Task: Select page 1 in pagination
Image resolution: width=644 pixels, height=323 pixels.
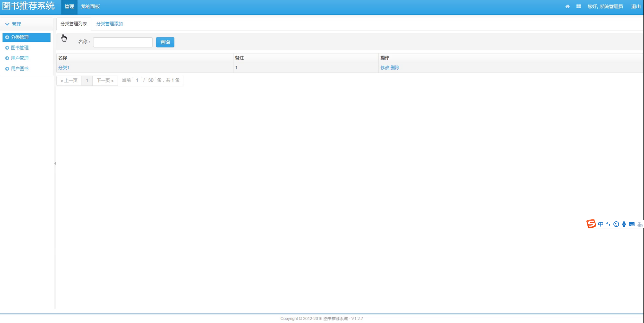Action: [x=87, y=81]
